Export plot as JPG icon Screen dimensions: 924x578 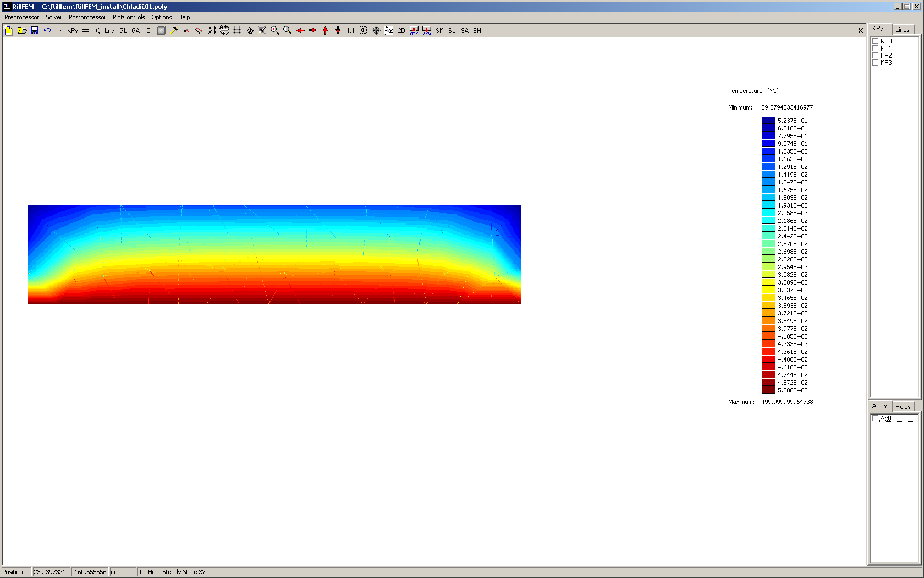(x=427, y=31)
